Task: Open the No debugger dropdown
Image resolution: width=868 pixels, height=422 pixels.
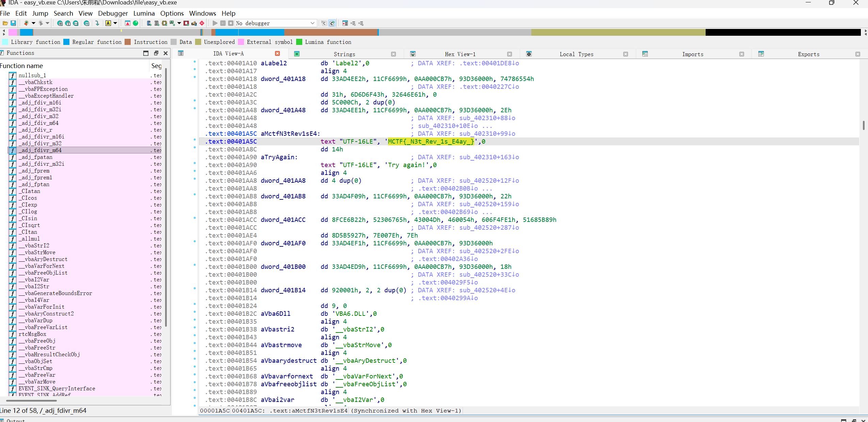Action: click(312, 23)
